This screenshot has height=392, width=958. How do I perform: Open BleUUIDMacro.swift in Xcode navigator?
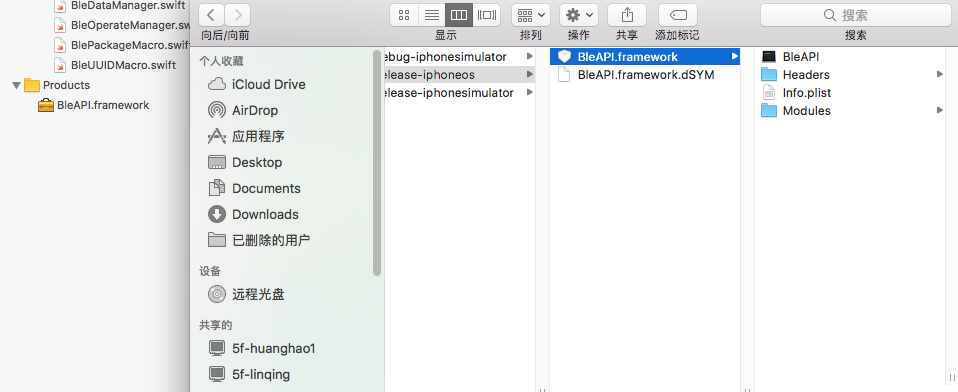tap(115, 65)
